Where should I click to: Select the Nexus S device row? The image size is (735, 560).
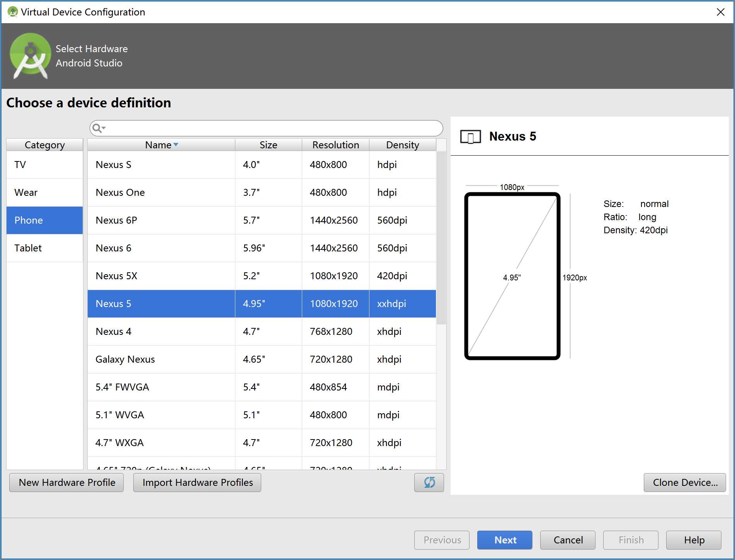(x=262, y=165)
